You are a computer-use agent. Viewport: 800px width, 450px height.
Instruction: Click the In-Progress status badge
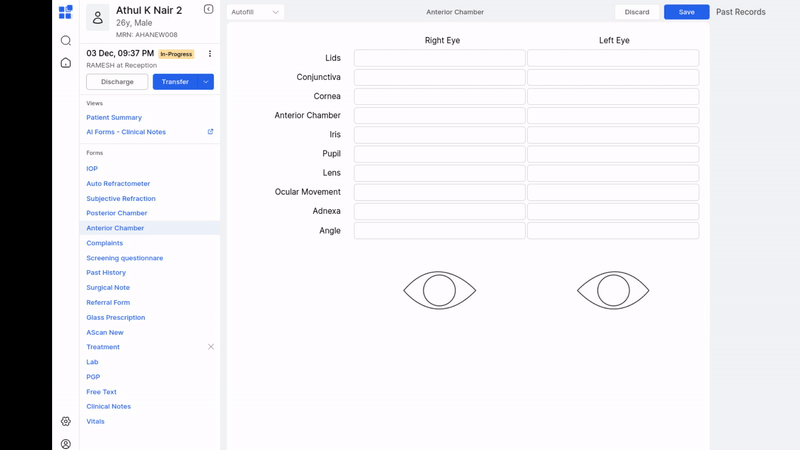click(177, 54)
